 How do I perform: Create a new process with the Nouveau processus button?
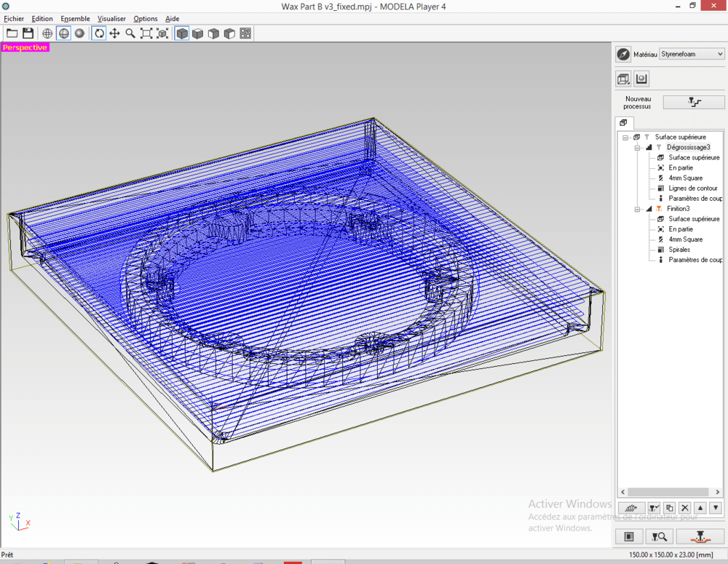point(694,102)
